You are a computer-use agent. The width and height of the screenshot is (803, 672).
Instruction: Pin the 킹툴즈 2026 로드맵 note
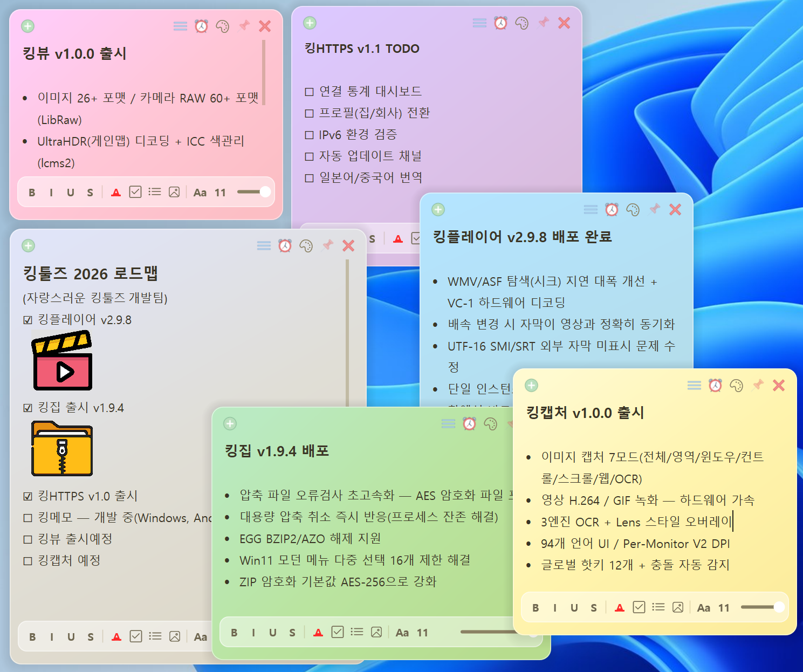pyautogui.click(x=328, y=245)
